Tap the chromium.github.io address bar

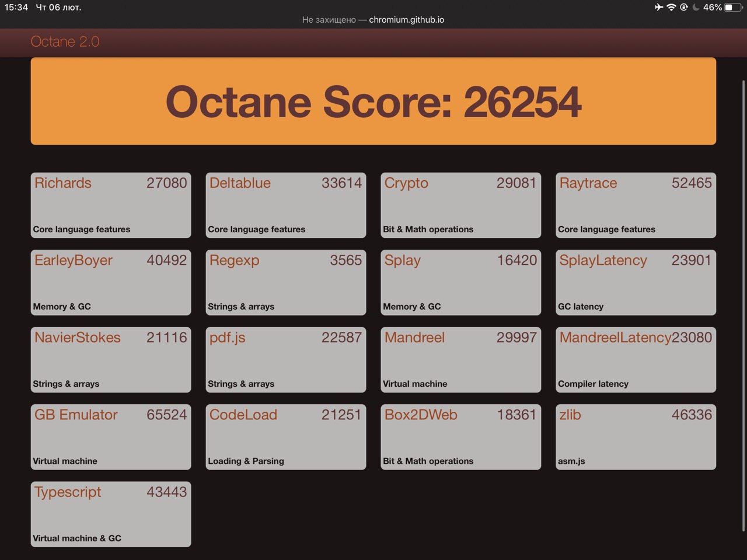click(373, 20)
